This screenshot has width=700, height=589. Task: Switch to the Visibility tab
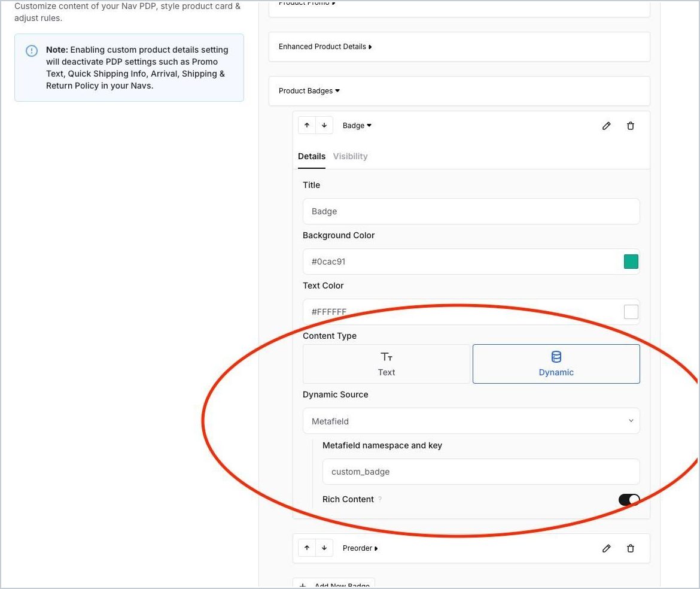point(350,156)
